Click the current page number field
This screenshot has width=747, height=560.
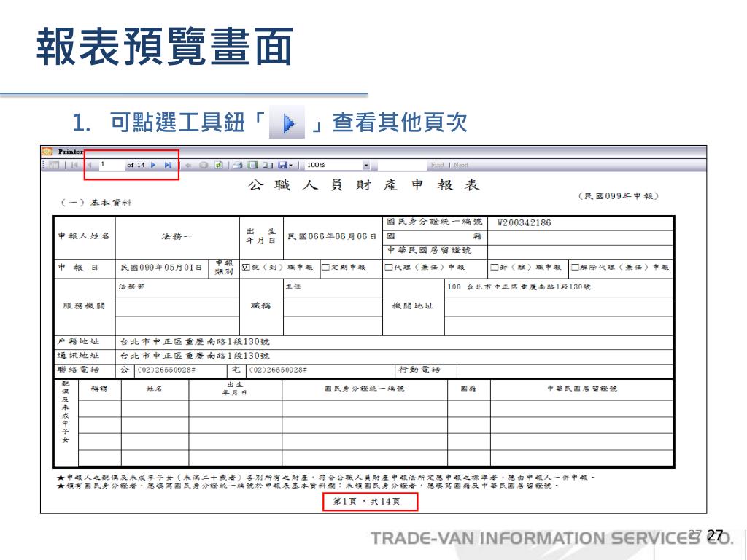[111, 165]
